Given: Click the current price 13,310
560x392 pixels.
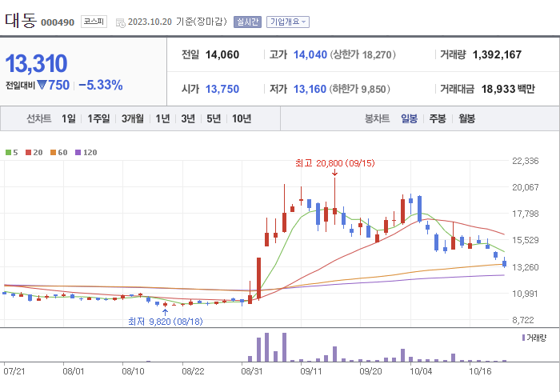Looking at the screenshot, I should point(36,63).
